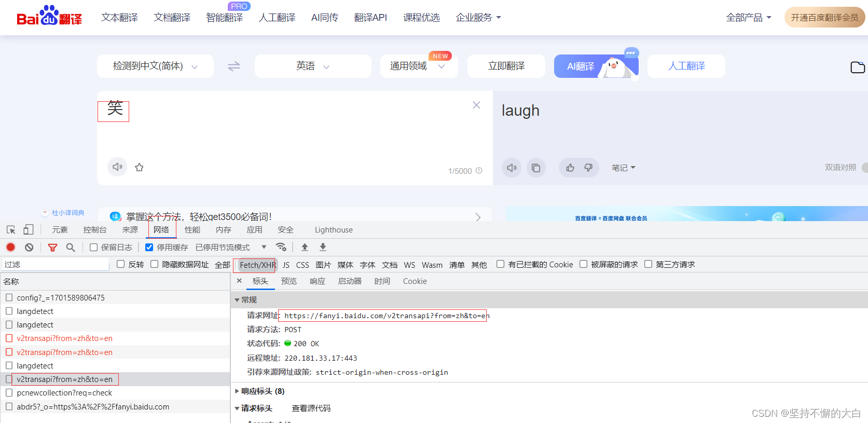Click the Baidu Translate logo

49,16
